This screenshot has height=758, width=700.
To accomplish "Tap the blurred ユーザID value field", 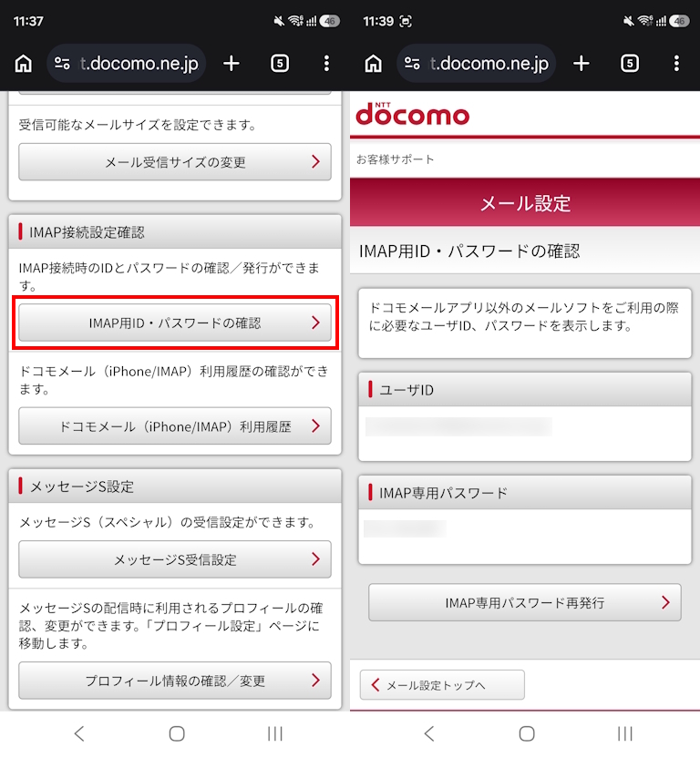I will (458, 427).
